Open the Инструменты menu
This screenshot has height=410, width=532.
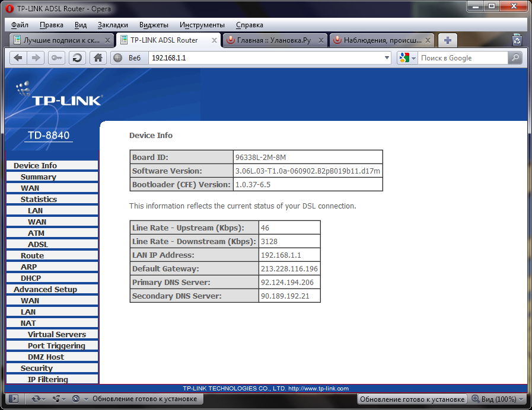click(x=202, y=25)
